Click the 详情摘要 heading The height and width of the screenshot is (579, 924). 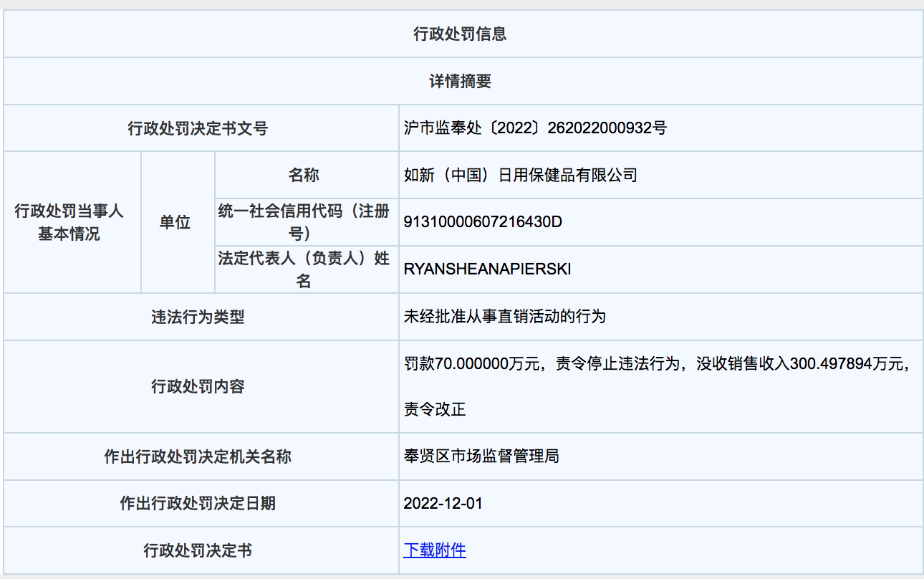(x=461, y=81)
